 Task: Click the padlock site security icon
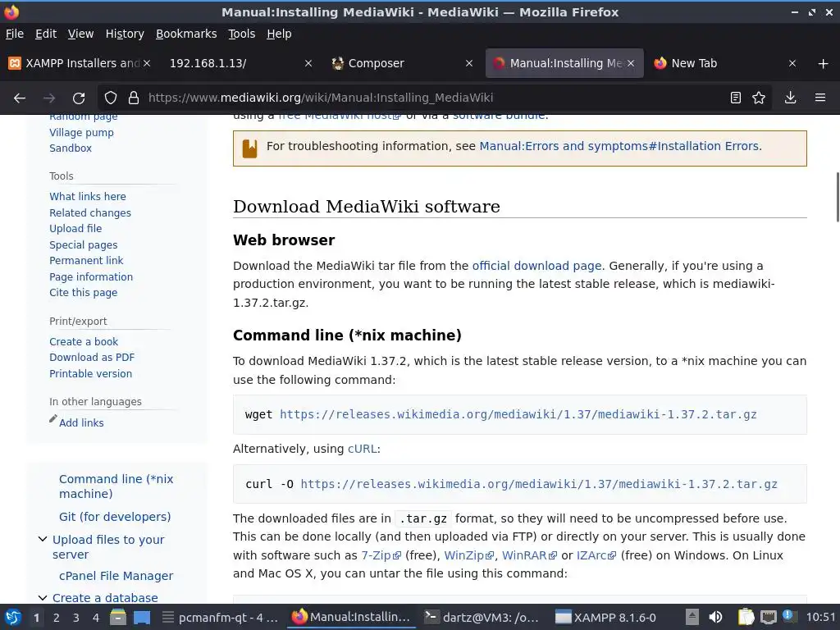(134, 98)
